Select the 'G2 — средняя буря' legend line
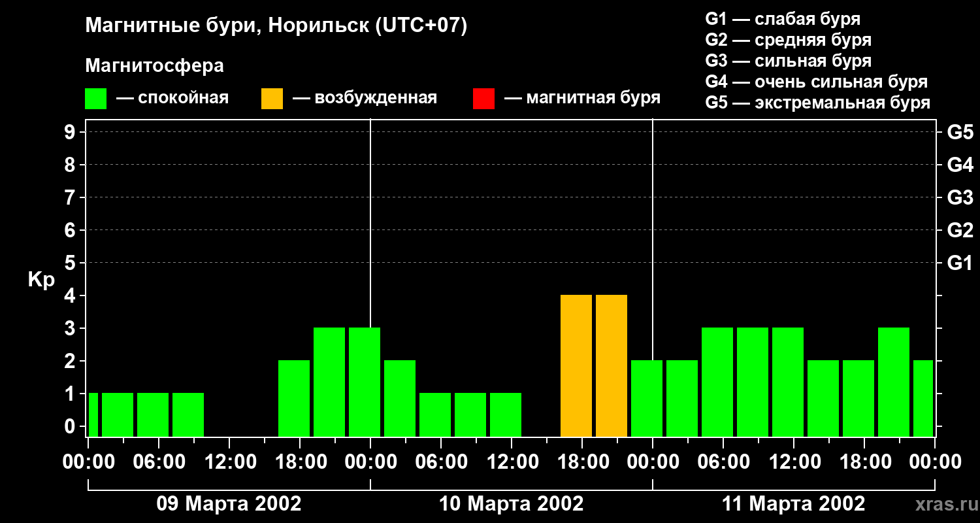 788,40
